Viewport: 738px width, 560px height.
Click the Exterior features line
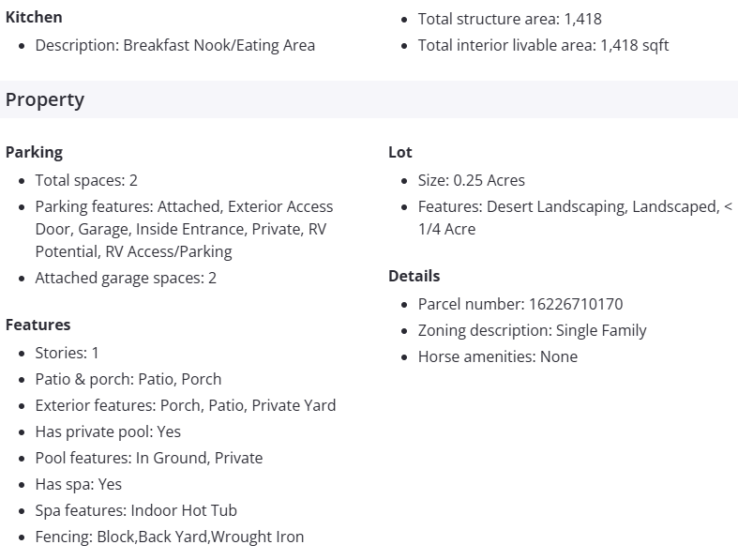tap(185, 405)
